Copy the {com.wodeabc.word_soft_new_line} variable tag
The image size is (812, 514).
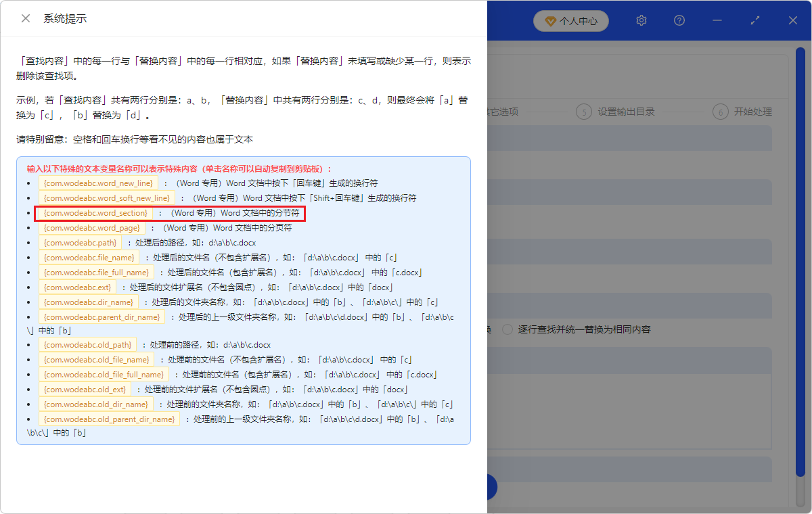coord(106,198)
